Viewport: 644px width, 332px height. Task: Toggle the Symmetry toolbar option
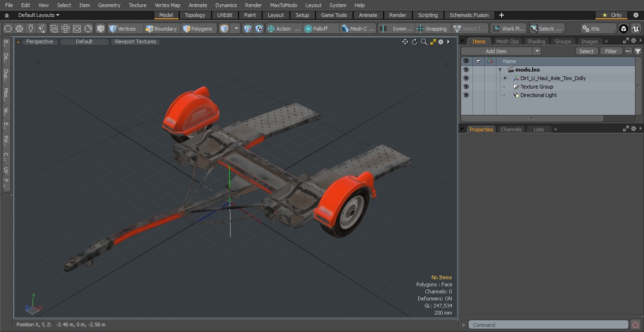point(397,29)
